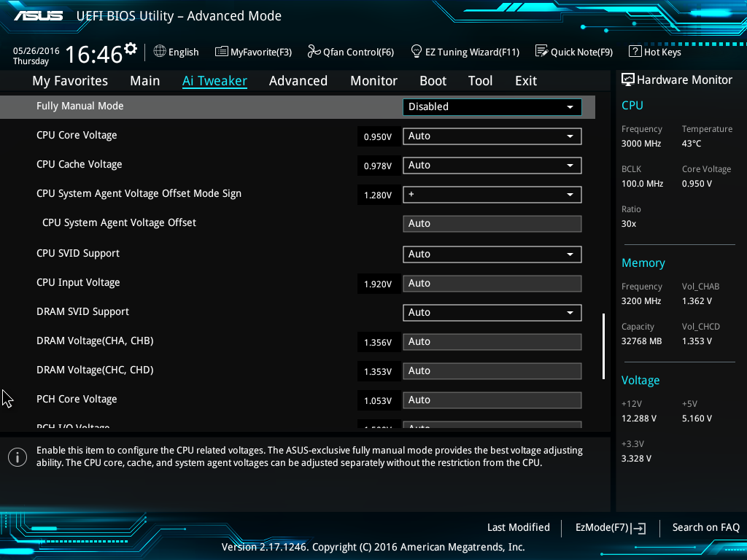Screen dimensions: 747x560
Task: Change System Agent Voltage Offset Mode Sign
Action: point(492,195)
